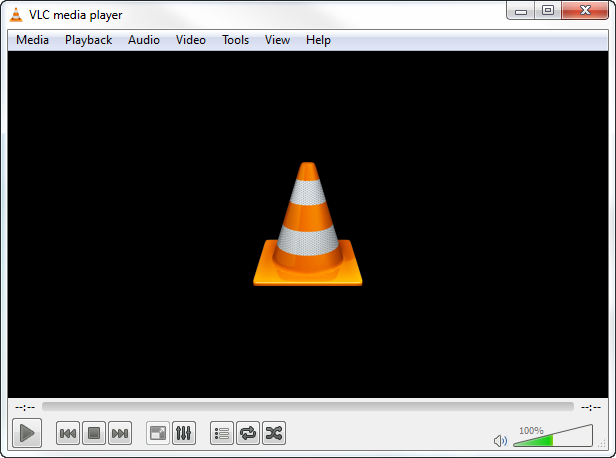
Task: Open the Media menu
Action: 33,40
